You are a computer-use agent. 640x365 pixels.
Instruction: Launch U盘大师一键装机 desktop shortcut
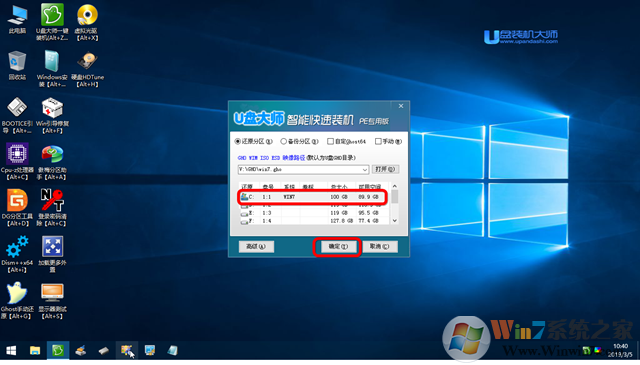coord(52,22)
